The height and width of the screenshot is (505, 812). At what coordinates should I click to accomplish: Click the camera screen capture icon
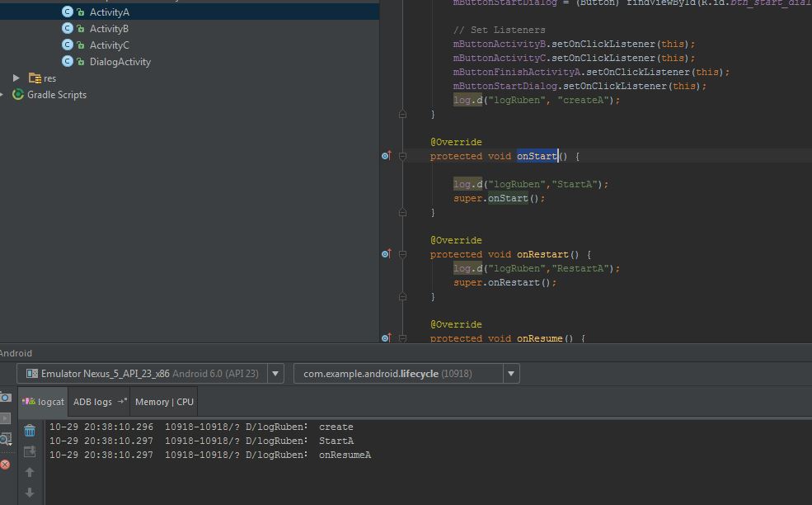(5, 398)
